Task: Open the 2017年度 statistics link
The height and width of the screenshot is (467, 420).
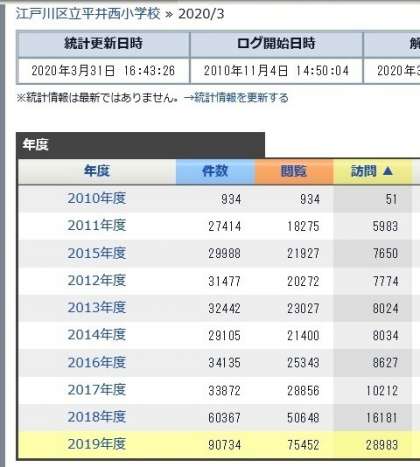Action: coord(97,390)
